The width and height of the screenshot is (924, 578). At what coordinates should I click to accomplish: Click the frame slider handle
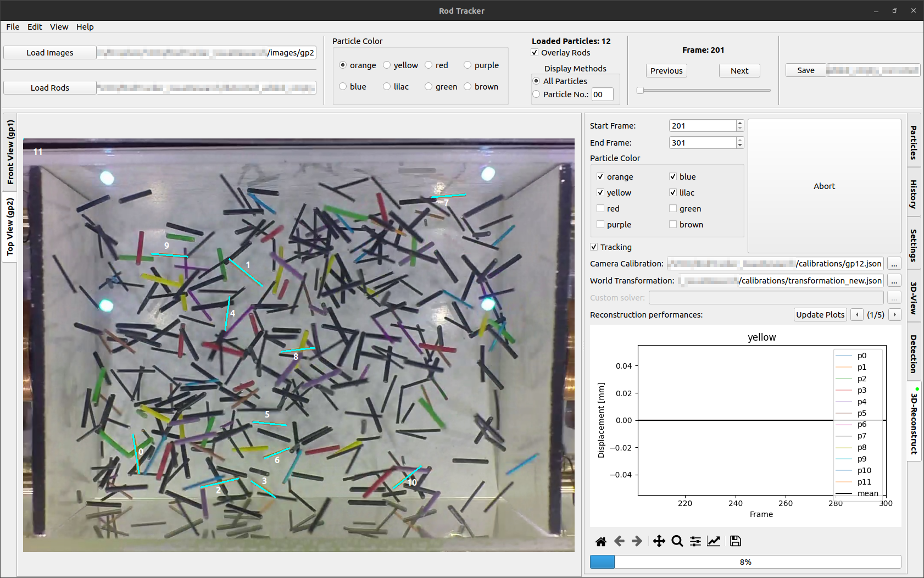click(640, 90)
